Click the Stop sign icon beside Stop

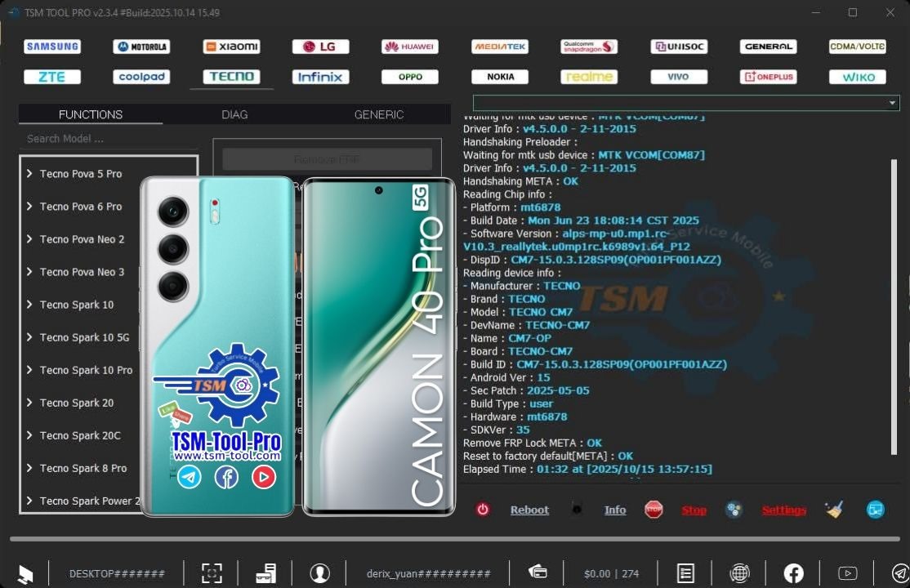(x=653, y=509)
